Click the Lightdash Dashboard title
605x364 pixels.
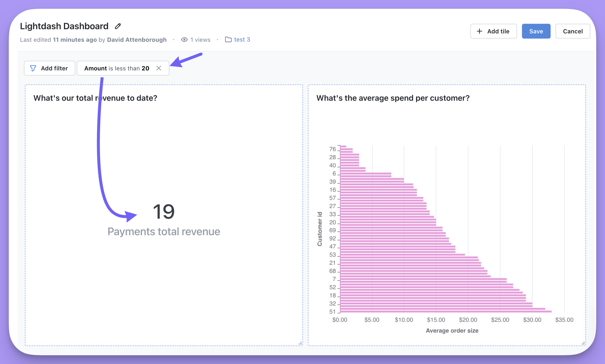tap(64, 26)
